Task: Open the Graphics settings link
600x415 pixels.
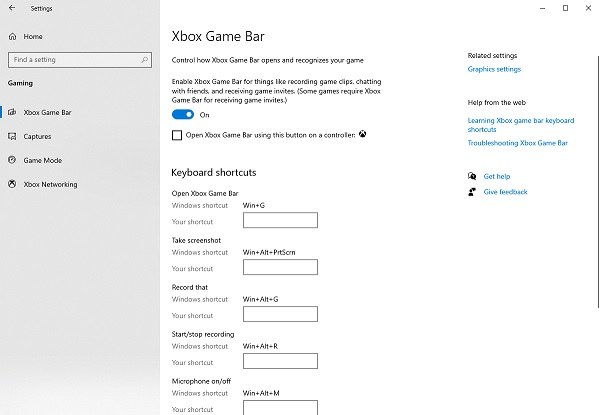Action: tap(494, 70)
